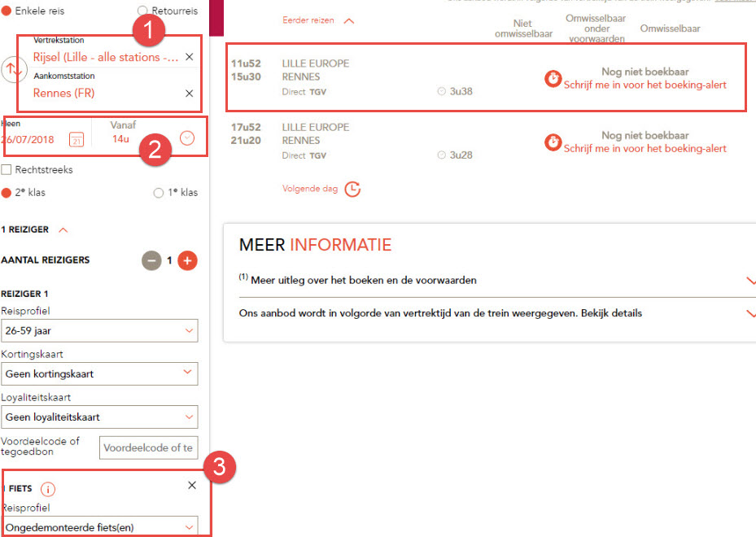Click Volgende dag clock icon
756x537 pixels.
pos(352,189)
